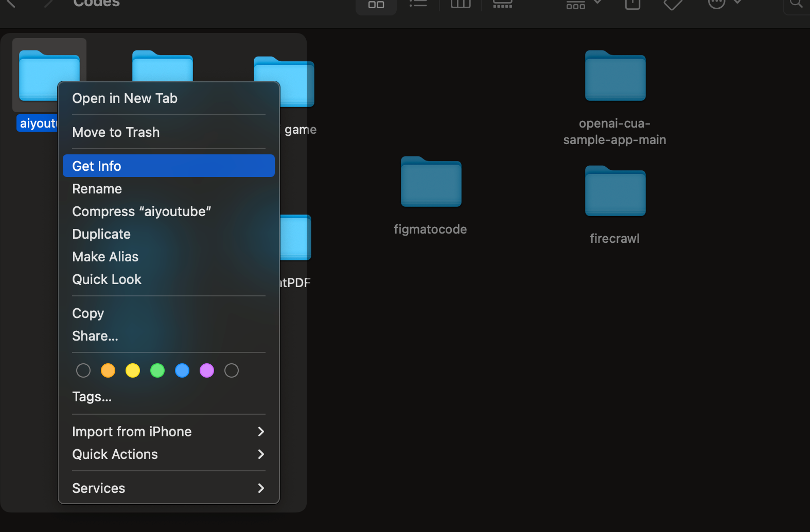Click the first empty tag circle
Image resolution: width=810 pixels, height=532 pixels.
point(83,370)
